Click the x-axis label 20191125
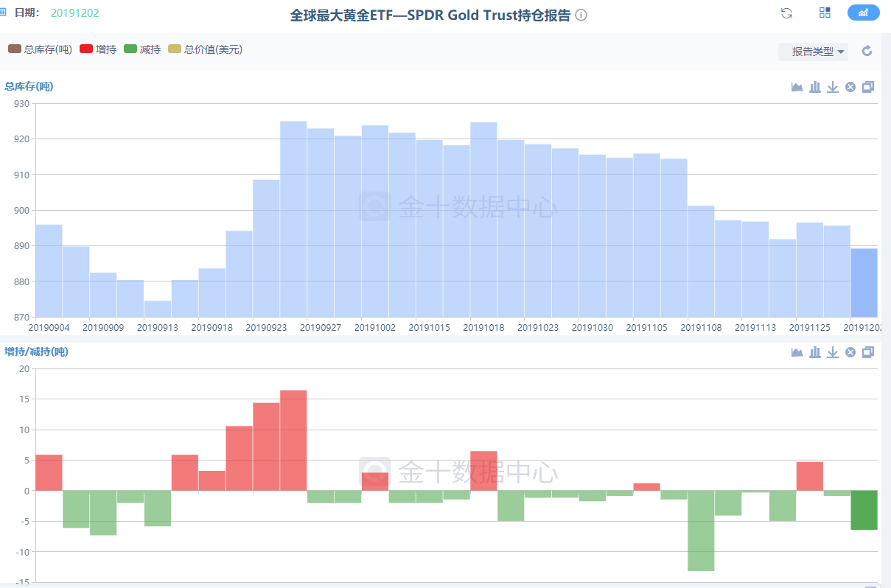Viewport: 891px width, 588px height. click(x=810, y=327)
